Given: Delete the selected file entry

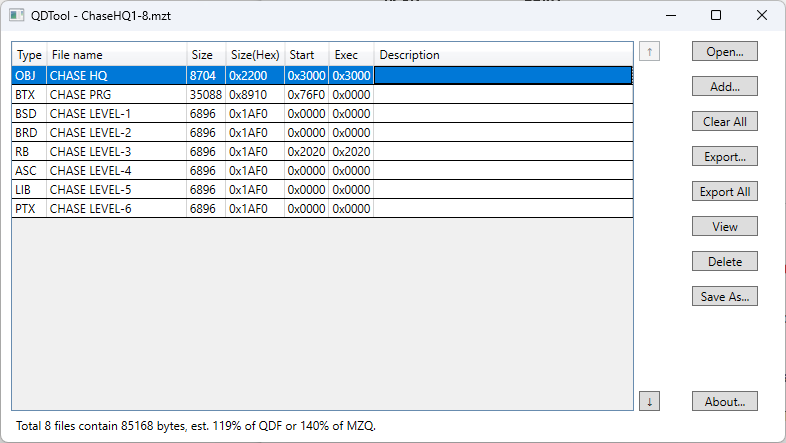Looking at the screenshot, I should (724, 261).
